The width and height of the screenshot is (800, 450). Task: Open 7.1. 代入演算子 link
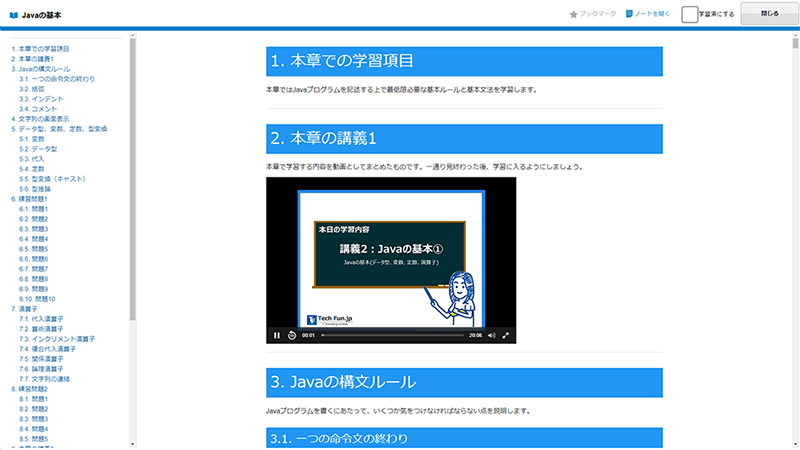(x=41, y=319)
